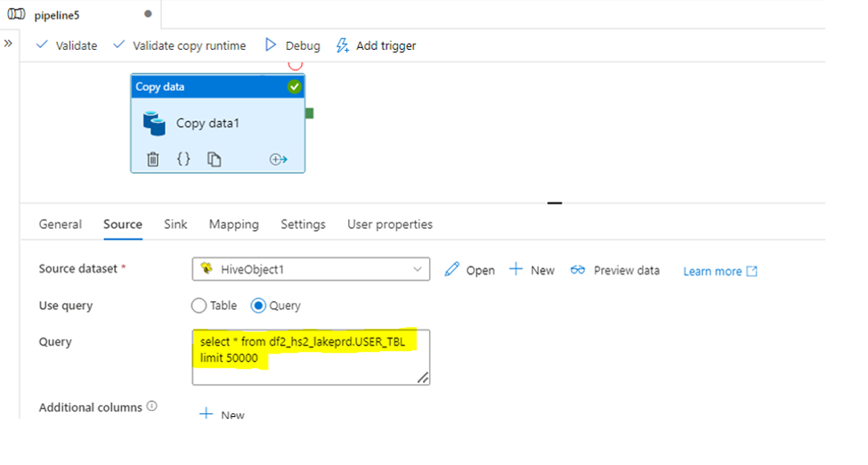Go to the Settings tab
Screen dimensions: 868x465
303,224
